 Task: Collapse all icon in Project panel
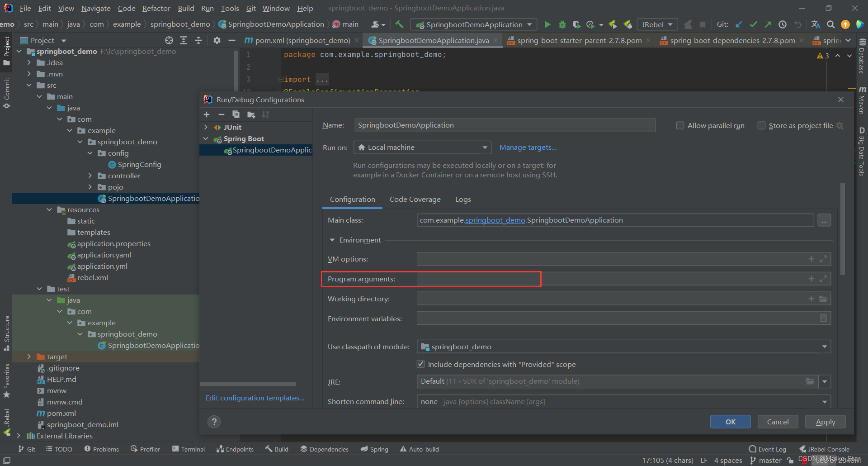198,40
